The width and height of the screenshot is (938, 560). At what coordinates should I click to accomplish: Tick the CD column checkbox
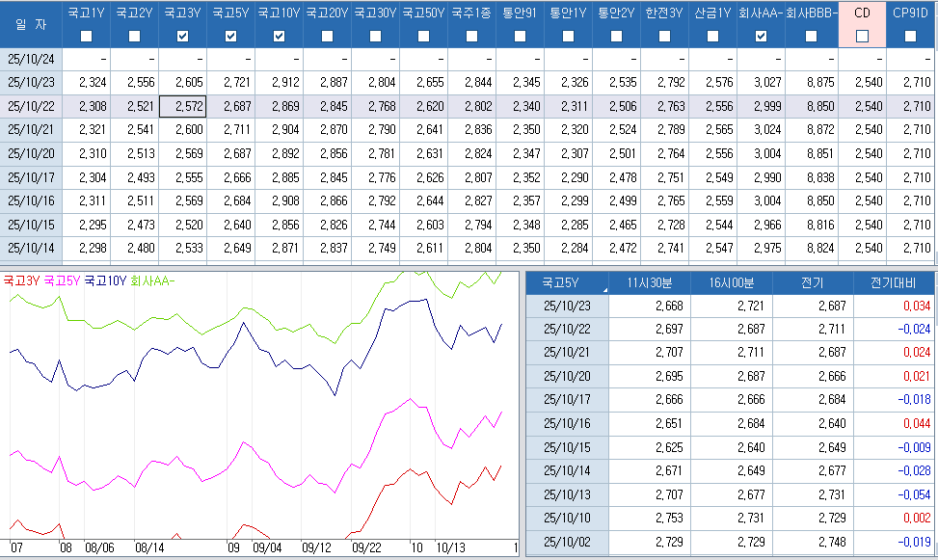pos(863,36)
